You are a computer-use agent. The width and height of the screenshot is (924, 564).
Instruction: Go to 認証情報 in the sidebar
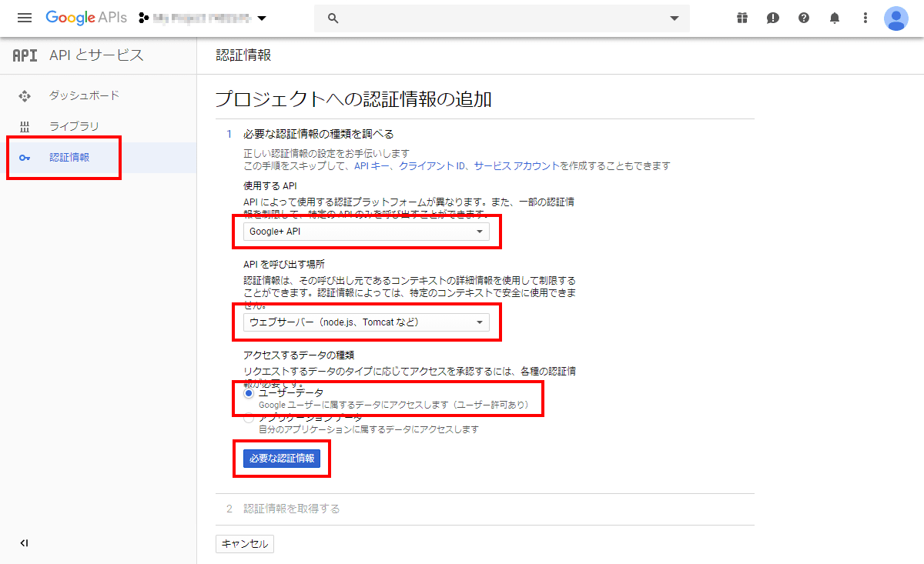tap(69, 158)
